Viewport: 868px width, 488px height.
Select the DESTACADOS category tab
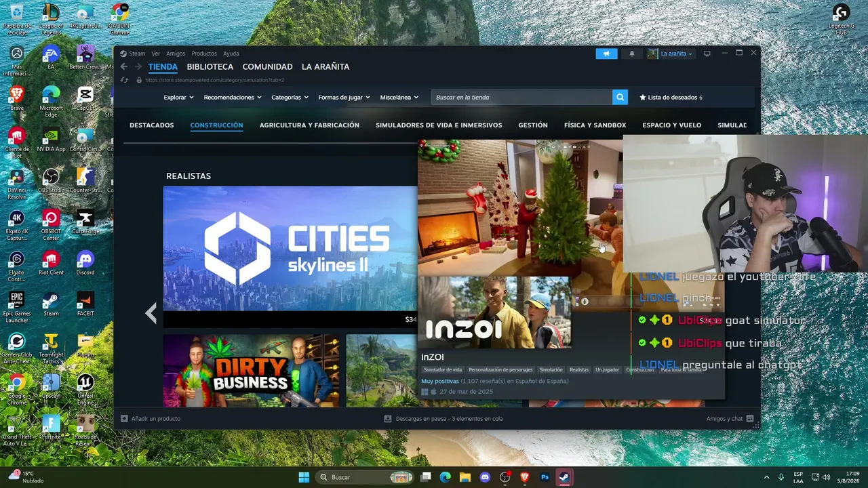click(x=152, y=125)
